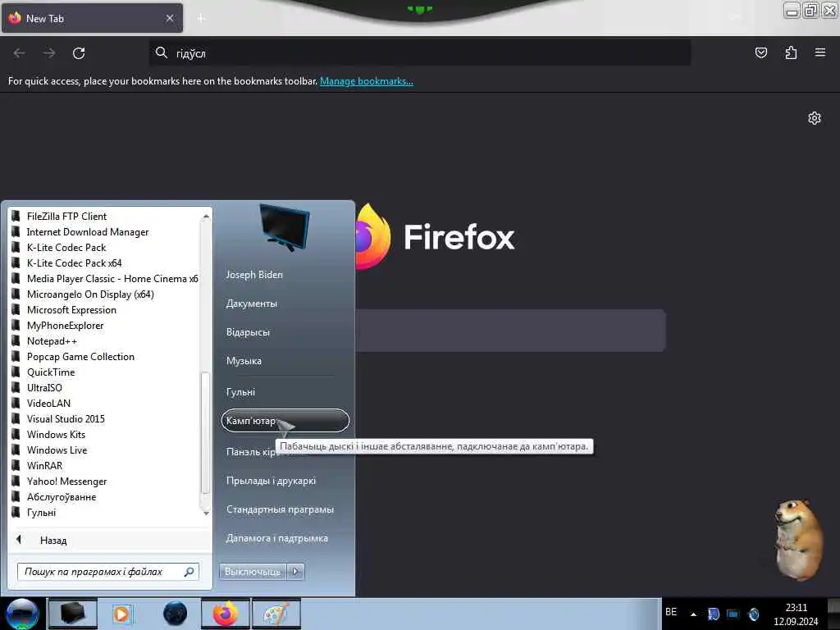The image size is (840, 630).
Task: Select the New Tab browser tab
Action: click(92, 18)
